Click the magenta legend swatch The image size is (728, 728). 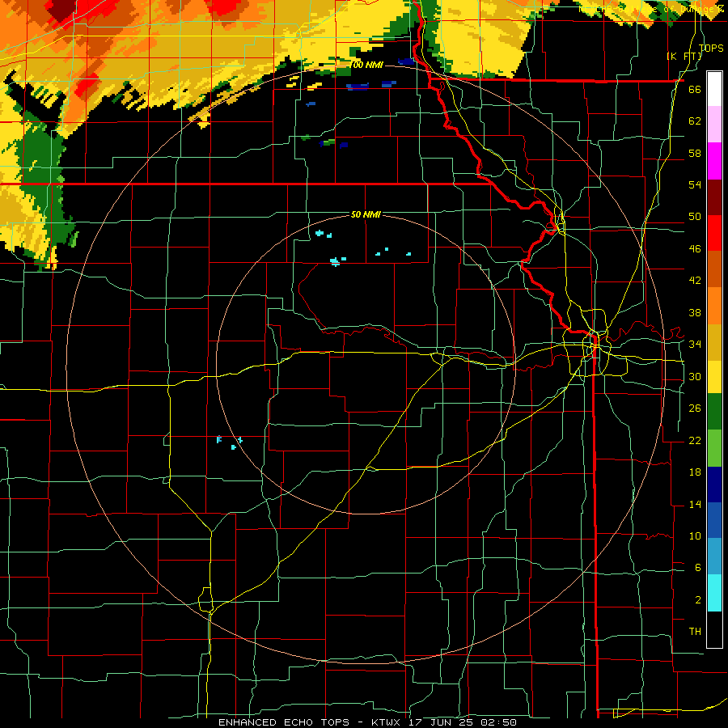pyautogui.click(x=714, y=161)
